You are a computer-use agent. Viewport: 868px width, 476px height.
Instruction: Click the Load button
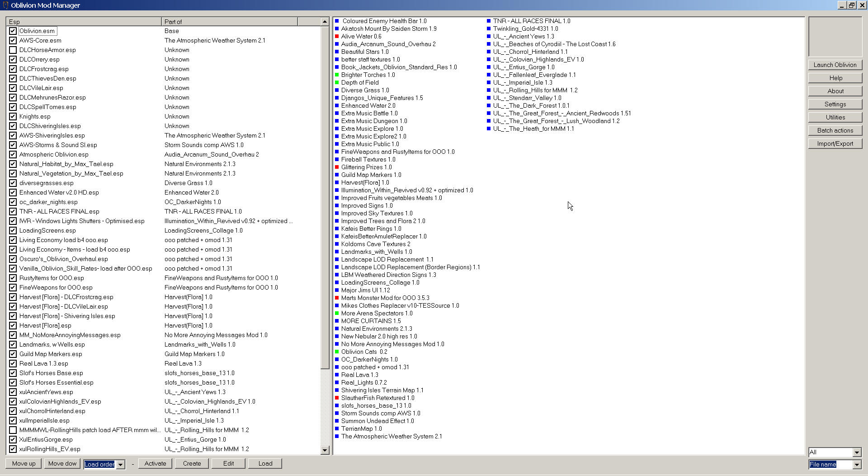(265, 463)
